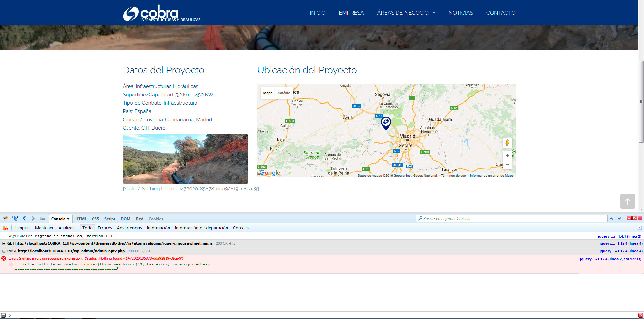This screenshot has width=644, height=319.
Task: Enable the Errores console filter
Action: point(105,228)
